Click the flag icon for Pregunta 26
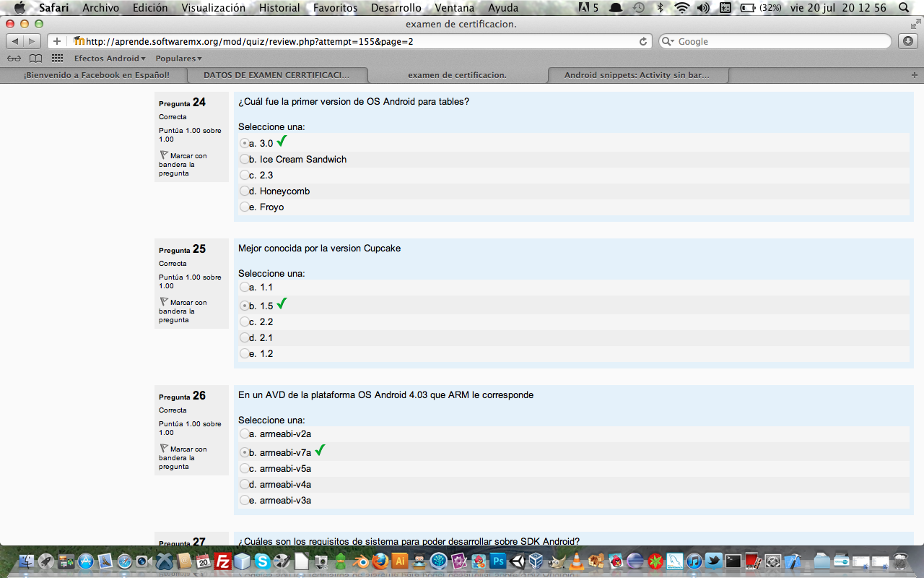Screen dimensions: 924x578 click(164, 449)
